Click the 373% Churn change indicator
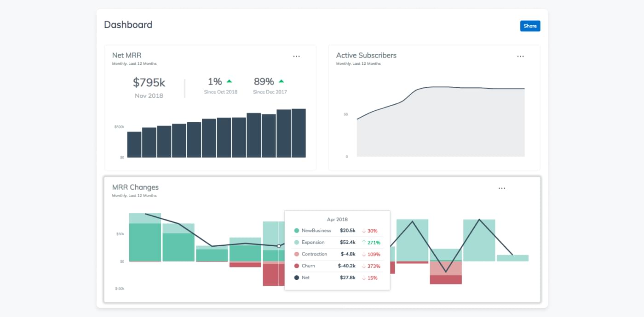This screenshot has height=317, width=644. point(371,266)
